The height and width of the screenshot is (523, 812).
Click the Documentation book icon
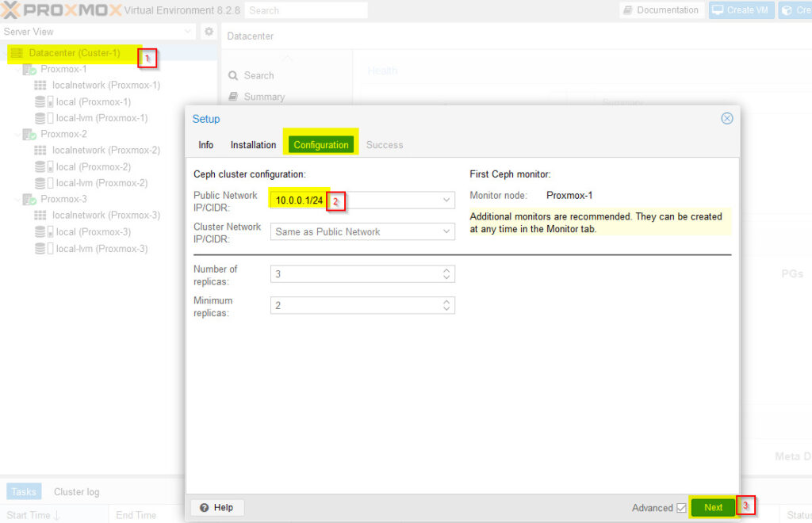[628, 10]
